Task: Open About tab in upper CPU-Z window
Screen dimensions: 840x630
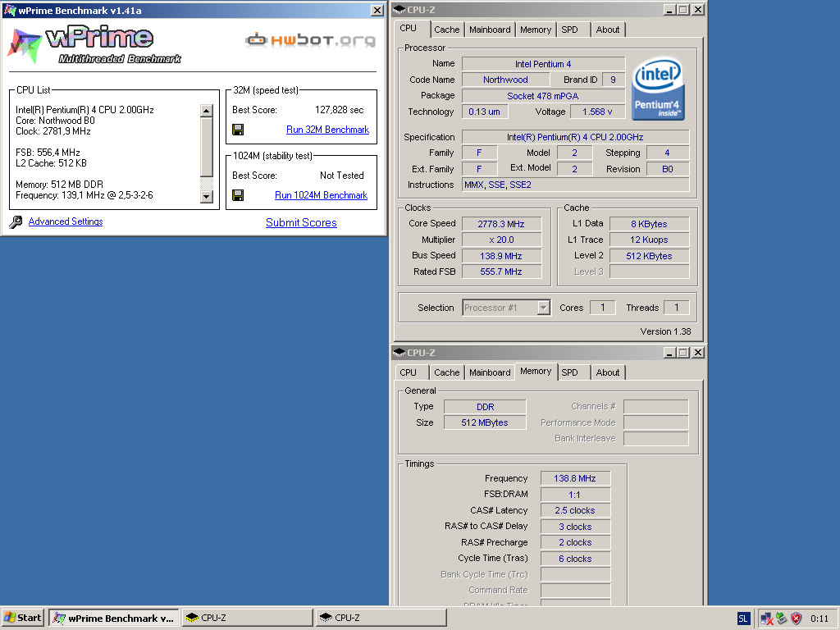Action: pos(608,30)
